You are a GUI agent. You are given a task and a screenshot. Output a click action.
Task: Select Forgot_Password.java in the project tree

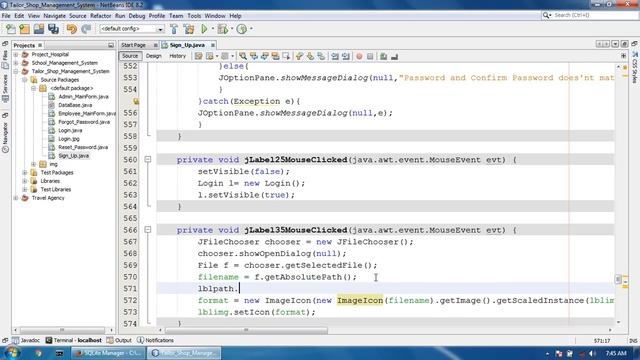pyautogui.click(x=84, y=122)
